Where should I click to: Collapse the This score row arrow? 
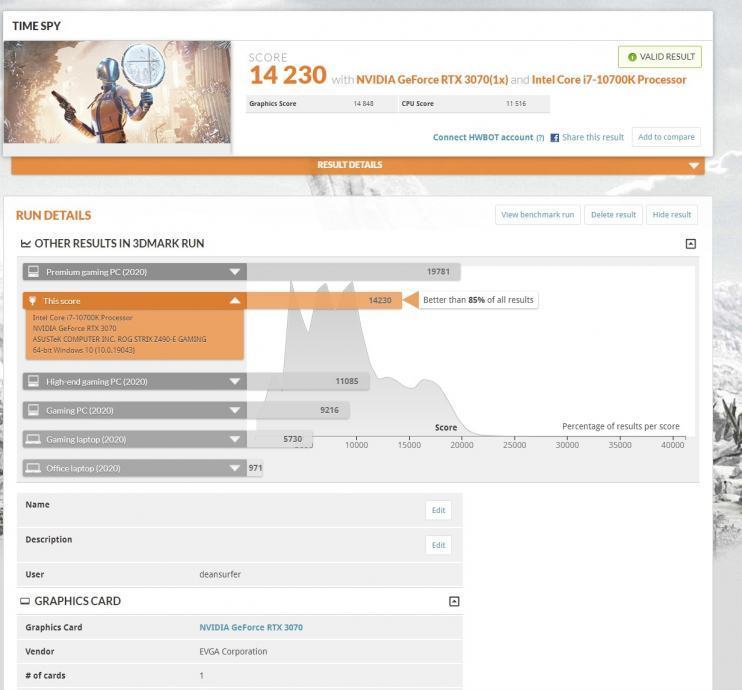pyautogui.click(x=235, y=301)
